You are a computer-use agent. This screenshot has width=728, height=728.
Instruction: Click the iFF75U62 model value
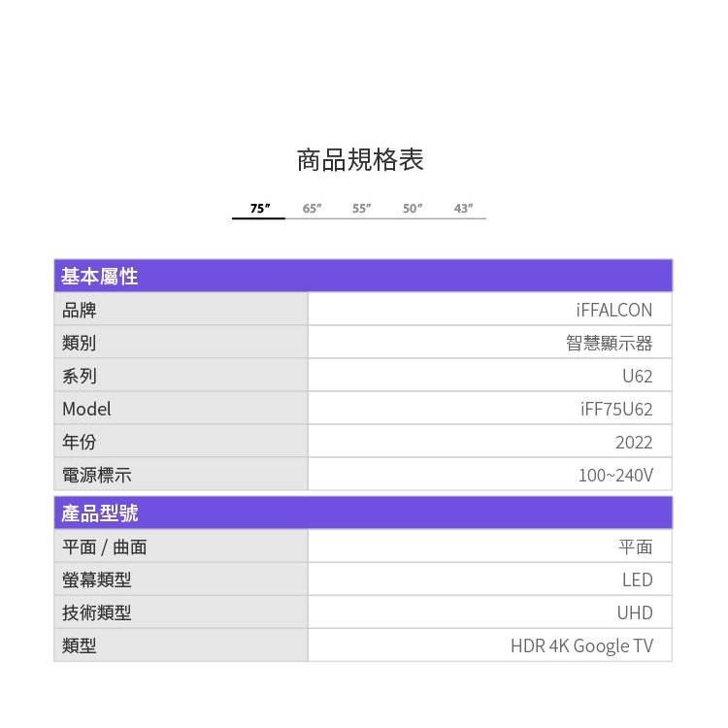point(616,409)
